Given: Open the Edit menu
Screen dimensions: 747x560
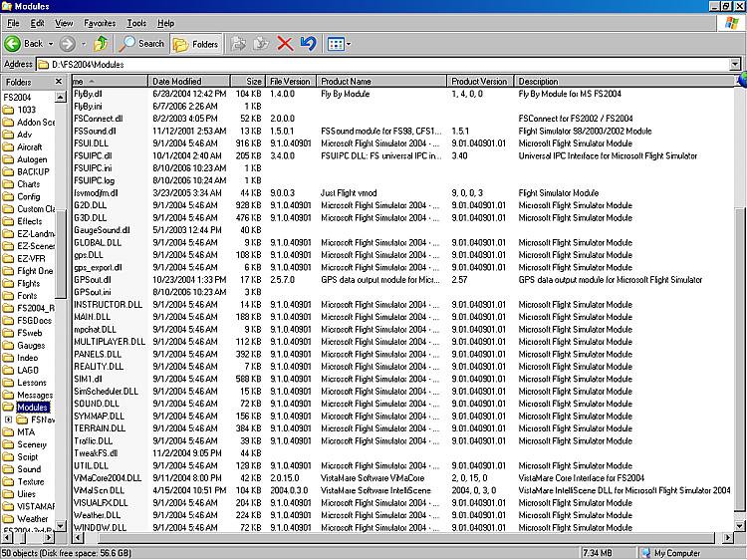Looking at the screenshot, I should coord(37,23).
